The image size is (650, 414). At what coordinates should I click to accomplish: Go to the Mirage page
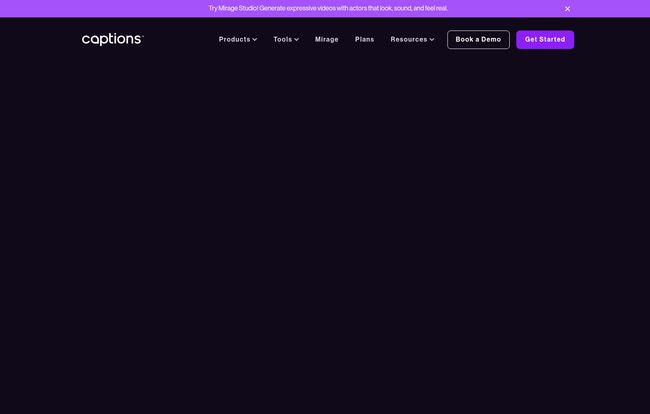326,40
